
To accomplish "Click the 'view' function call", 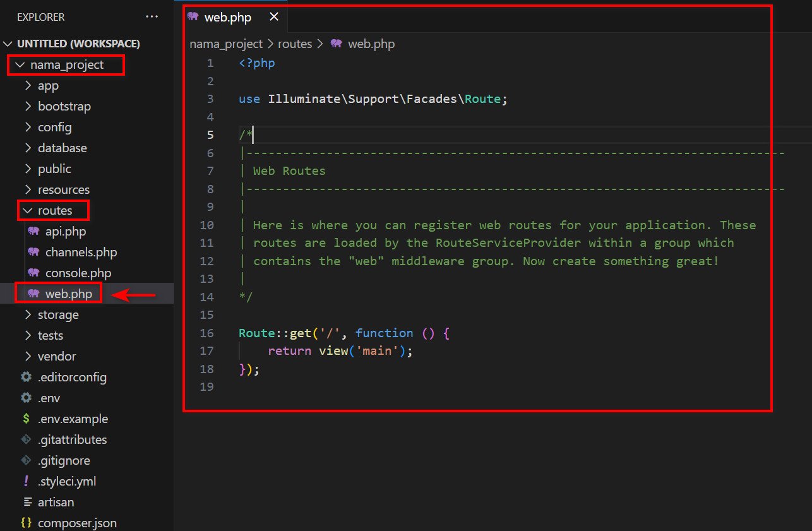I will [333, 351].
